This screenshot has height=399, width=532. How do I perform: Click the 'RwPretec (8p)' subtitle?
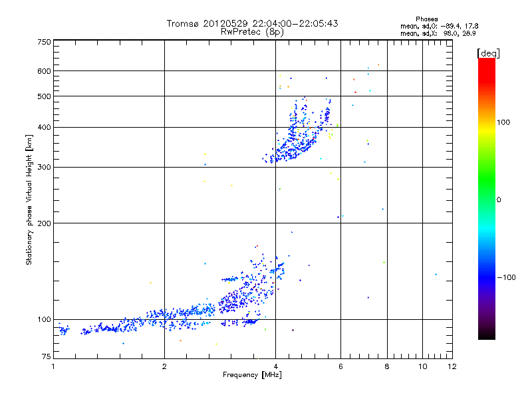coord(252,32)
